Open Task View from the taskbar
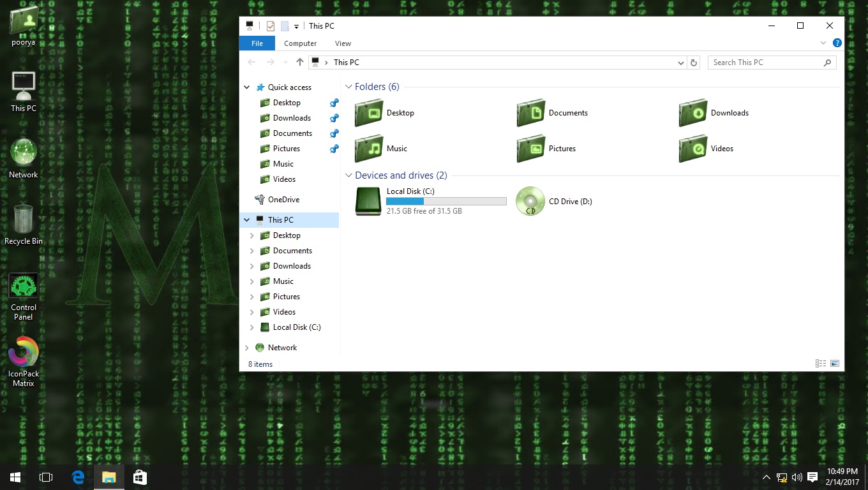The image size is (868, 490). tap(45, 477)
